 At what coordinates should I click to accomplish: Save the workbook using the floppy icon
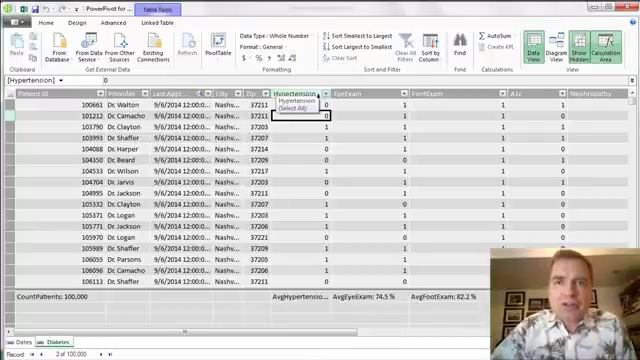coord(36,9)
